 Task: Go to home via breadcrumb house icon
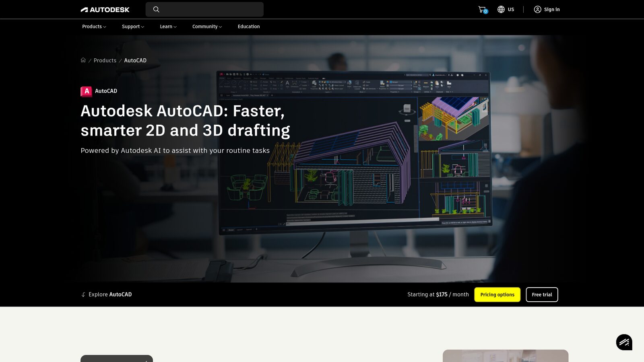[83, 60]
